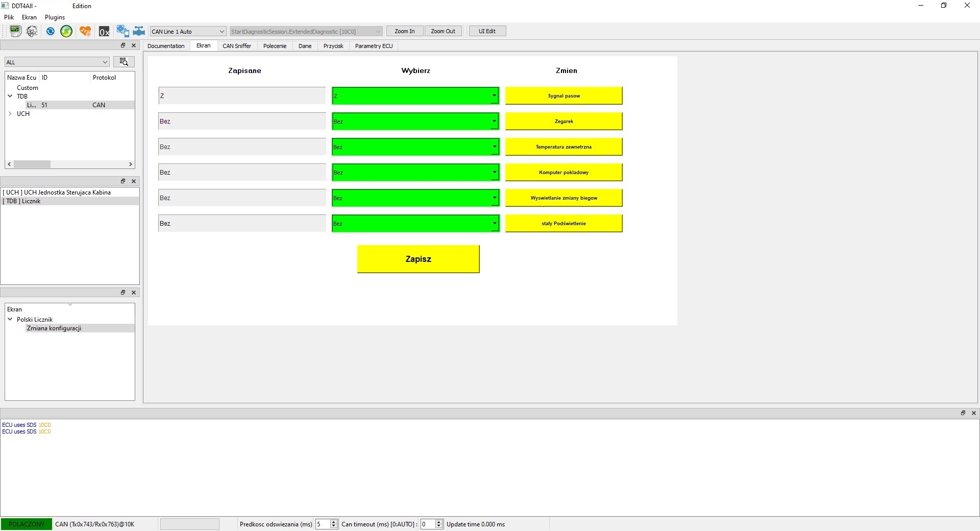Screen dimensions: 980x531
Task: Click the Protokol column header
Action: click(x=105, y=78)
